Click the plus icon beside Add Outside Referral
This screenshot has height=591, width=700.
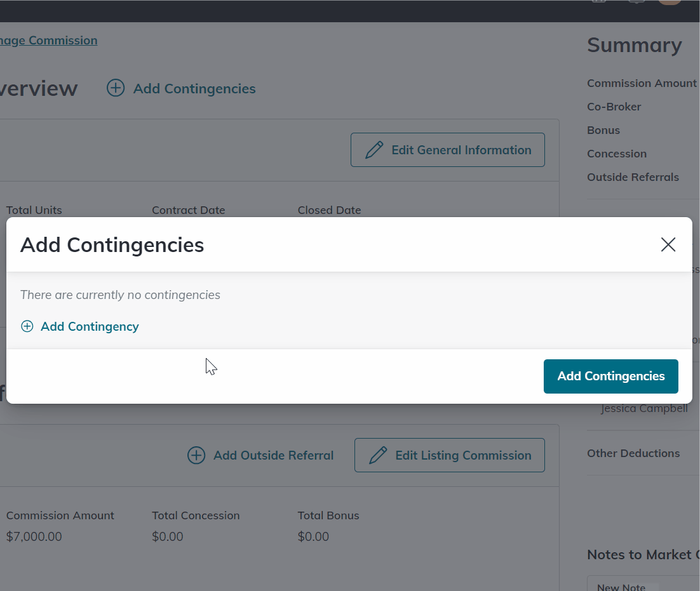click(196, 455)
